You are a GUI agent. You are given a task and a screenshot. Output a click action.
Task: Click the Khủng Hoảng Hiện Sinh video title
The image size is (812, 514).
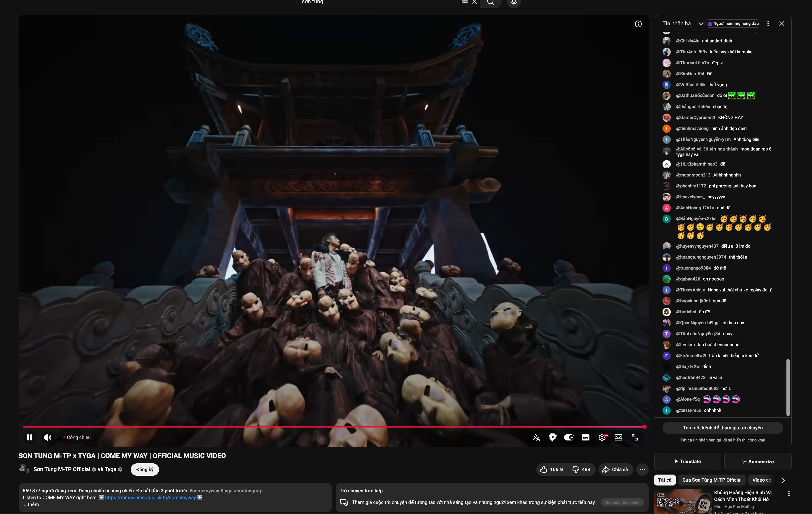click(743, 496)
